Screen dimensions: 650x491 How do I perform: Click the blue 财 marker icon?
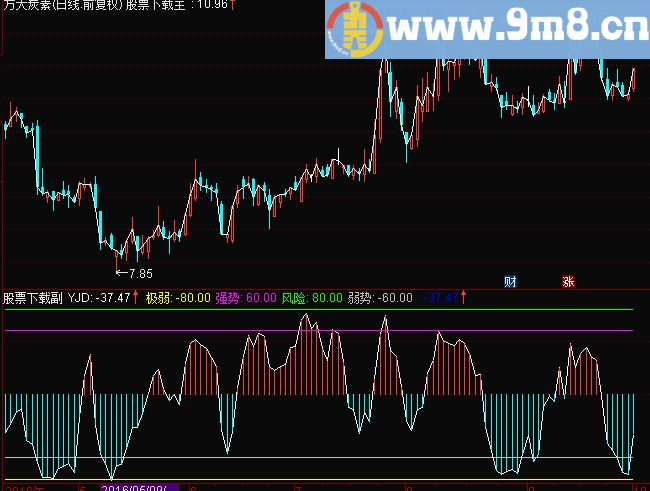tap(510, 282)
